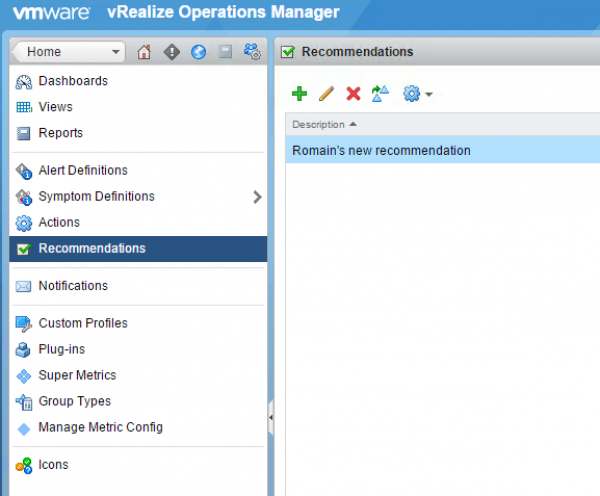
Task: Expand the Symptom Definitions chevron
Action: [258, 197]
